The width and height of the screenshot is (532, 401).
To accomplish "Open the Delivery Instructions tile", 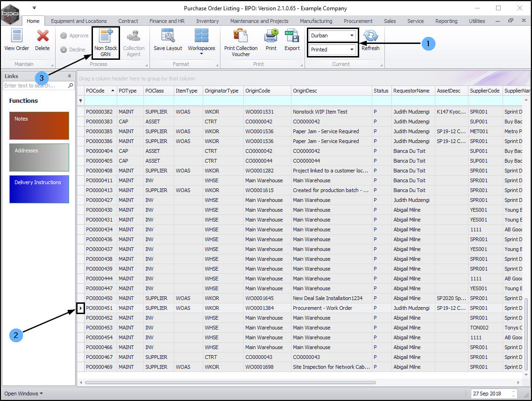I will click(x=39, y=189).
